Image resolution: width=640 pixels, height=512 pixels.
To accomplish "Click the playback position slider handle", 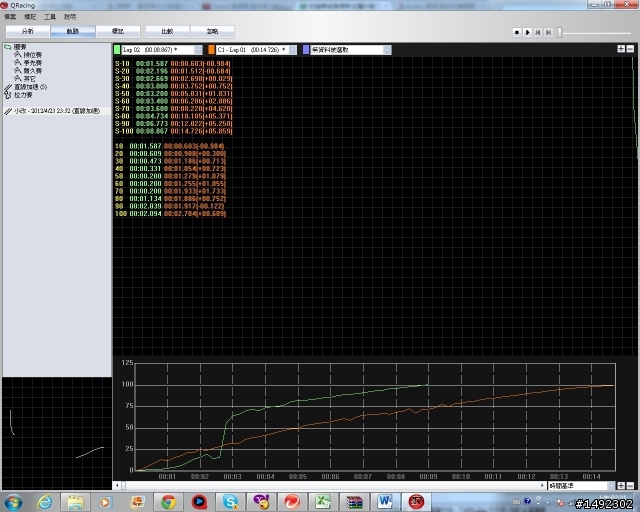I will pos(560,32).
